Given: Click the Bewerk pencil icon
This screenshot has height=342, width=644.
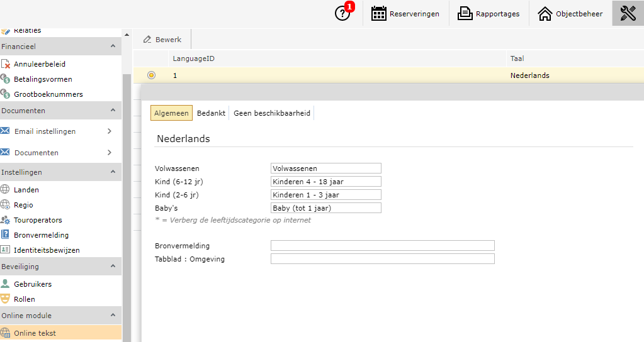Looking at the screenshot, I should pos(147,40).
